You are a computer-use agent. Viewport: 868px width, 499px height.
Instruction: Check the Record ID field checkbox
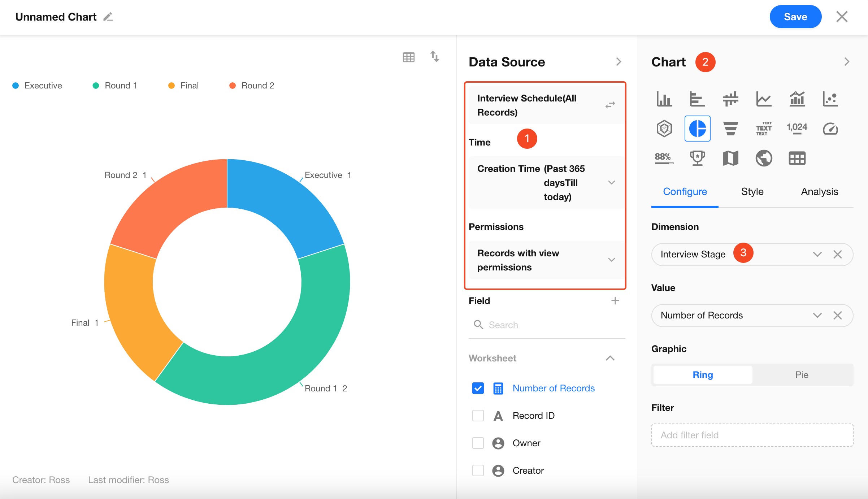point(478,416)
